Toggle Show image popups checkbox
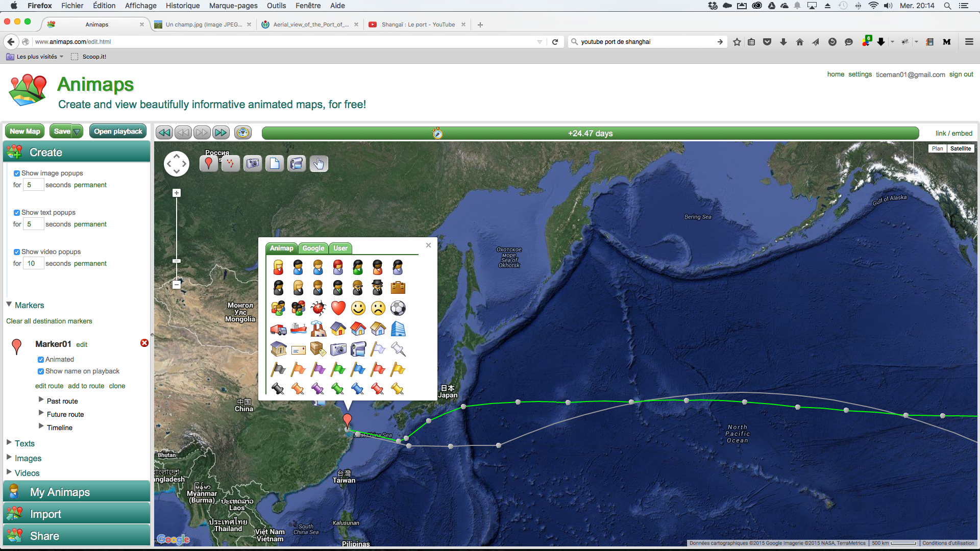This screenshot has width=980, height=551. pos(17,173)
